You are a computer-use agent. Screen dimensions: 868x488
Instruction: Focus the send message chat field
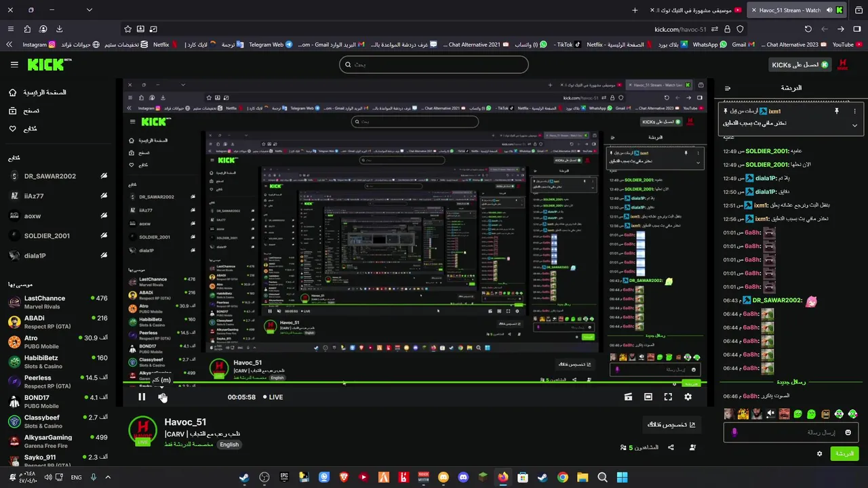[792, 432]
